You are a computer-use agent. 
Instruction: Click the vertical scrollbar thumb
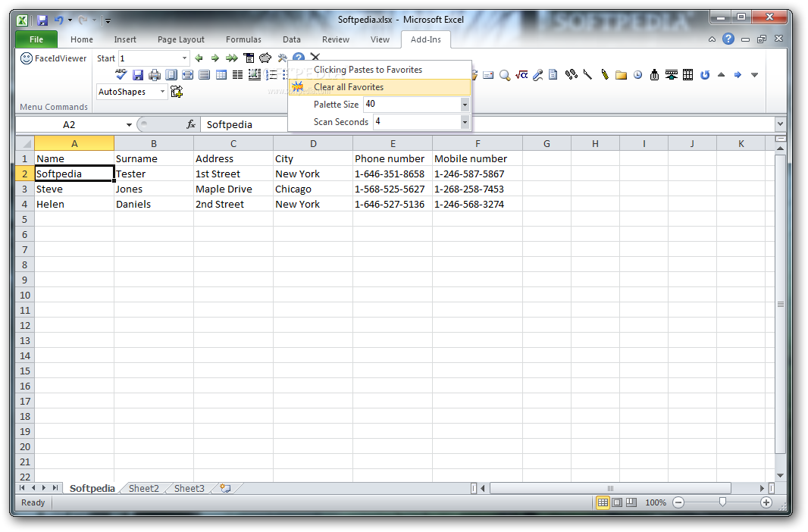[x=780, y=304]
